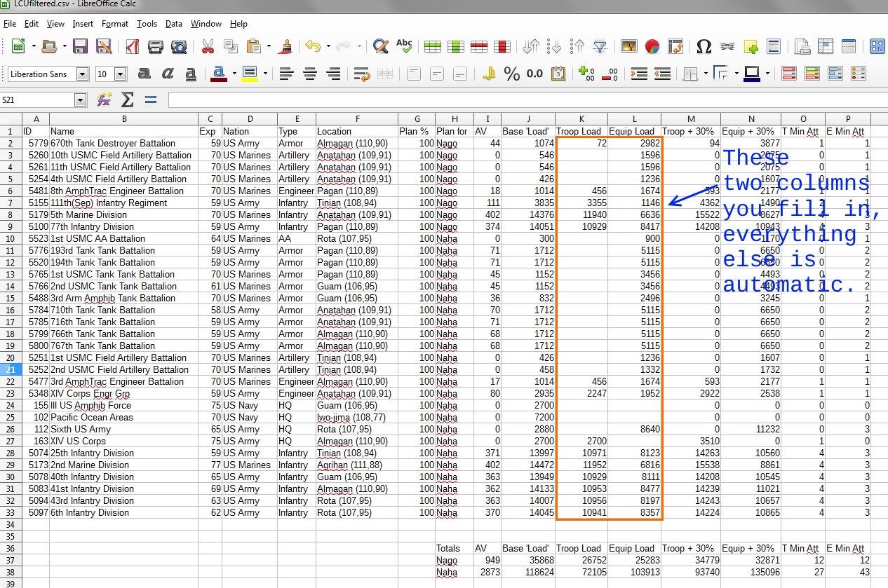
Task: Open the Sort dialog icon
Action: [x=531, y=47]
